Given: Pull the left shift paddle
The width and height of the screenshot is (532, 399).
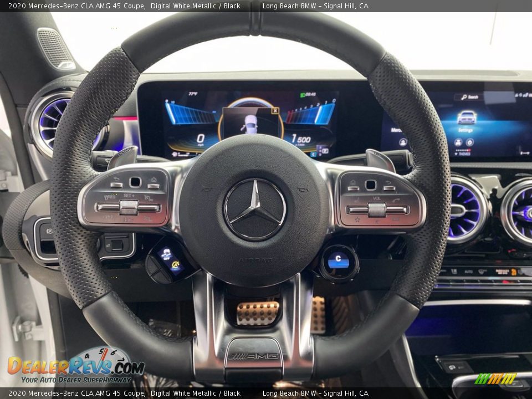Looking at the screenshot, I should tap(122, 157).
